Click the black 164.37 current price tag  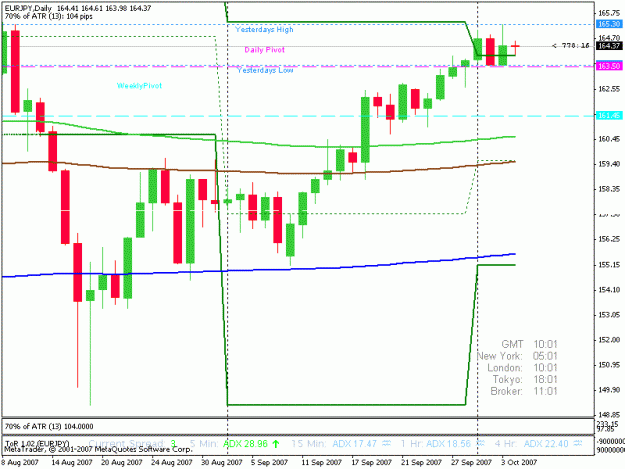pos(609,46)
